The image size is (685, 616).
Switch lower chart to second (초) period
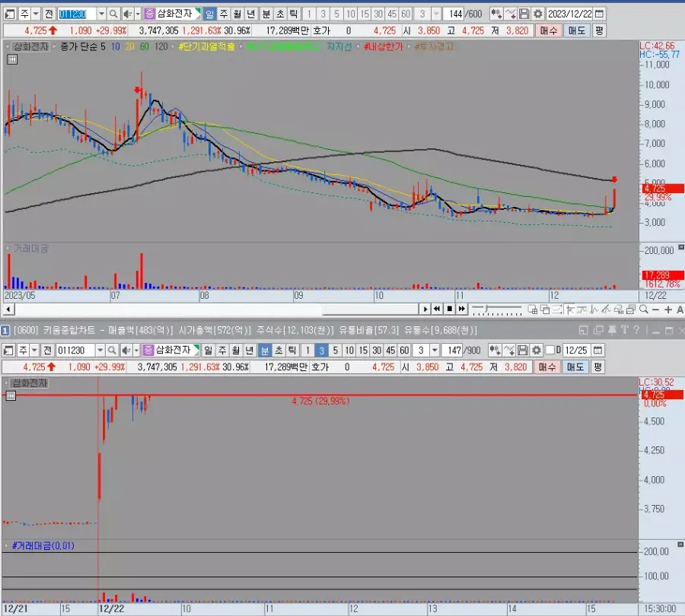click(x=279, y=350)
